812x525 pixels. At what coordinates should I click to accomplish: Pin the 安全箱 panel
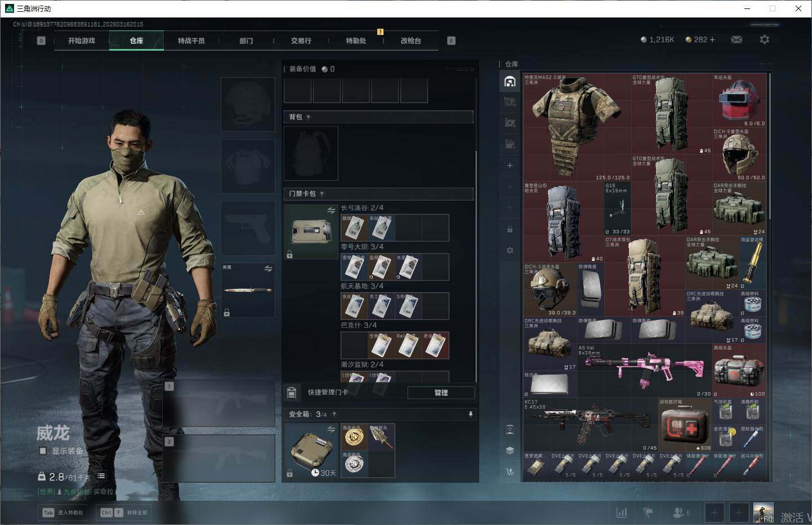[x=470, y=414]
